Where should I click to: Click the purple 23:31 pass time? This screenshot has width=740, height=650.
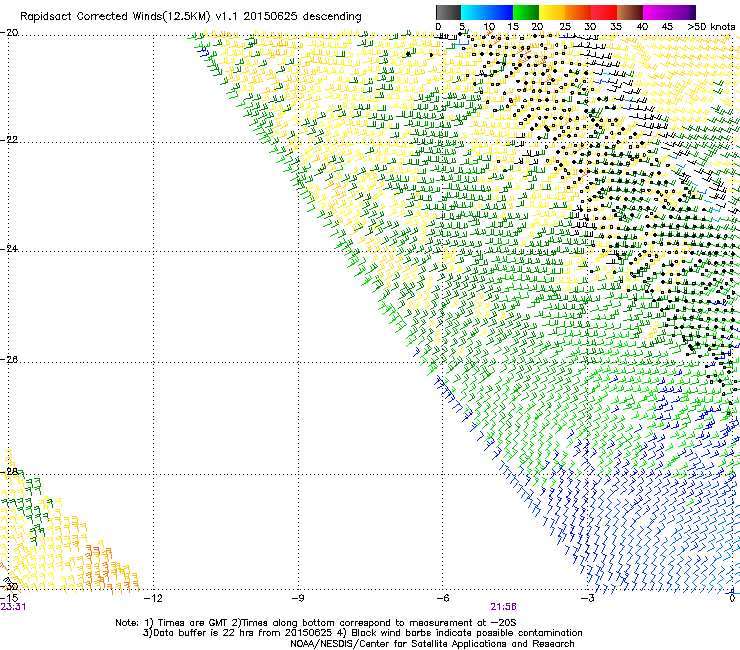point(13,607)
